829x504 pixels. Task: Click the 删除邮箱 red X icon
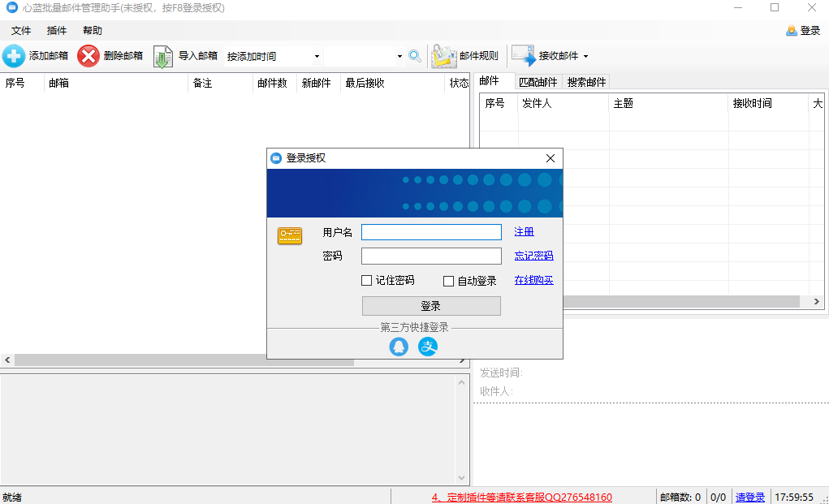[x=88, y=56]
